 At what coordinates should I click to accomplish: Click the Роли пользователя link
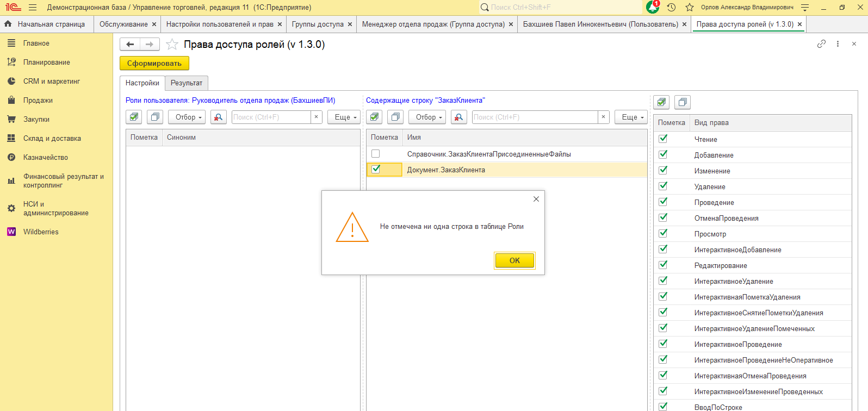pyautogui.click(x=231, y=101)
